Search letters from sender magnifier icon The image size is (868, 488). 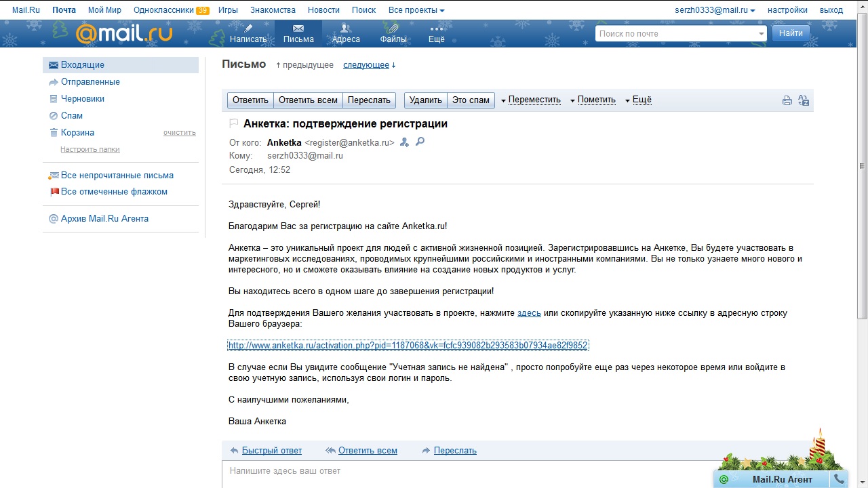coord(420,142)
